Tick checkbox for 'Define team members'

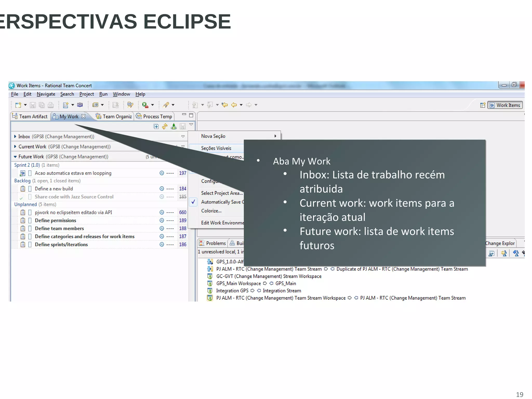pos(30,229)
